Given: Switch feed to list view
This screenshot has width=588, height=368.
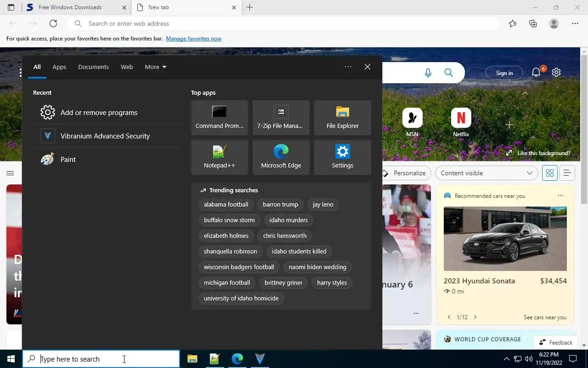Looking at the screenshot, I should pos(567,173).
